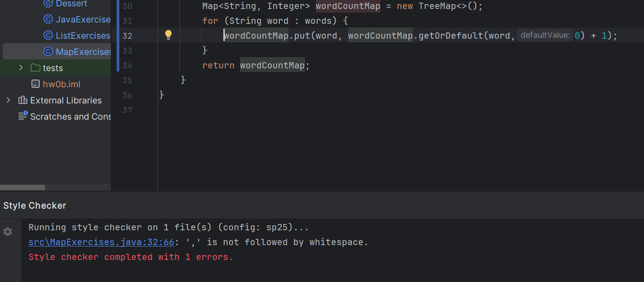Image resolution: width=644 pixels, height=282 pixels.
Task: Expand the External Libraries node
Action: click(x=8, y=100)
